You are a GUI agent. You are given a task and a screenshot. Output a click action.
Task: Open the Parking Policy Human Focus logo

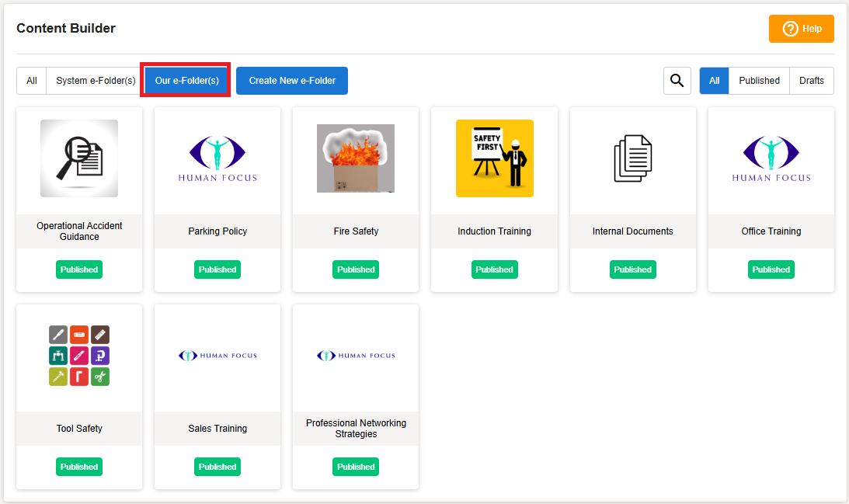point(217,158)
